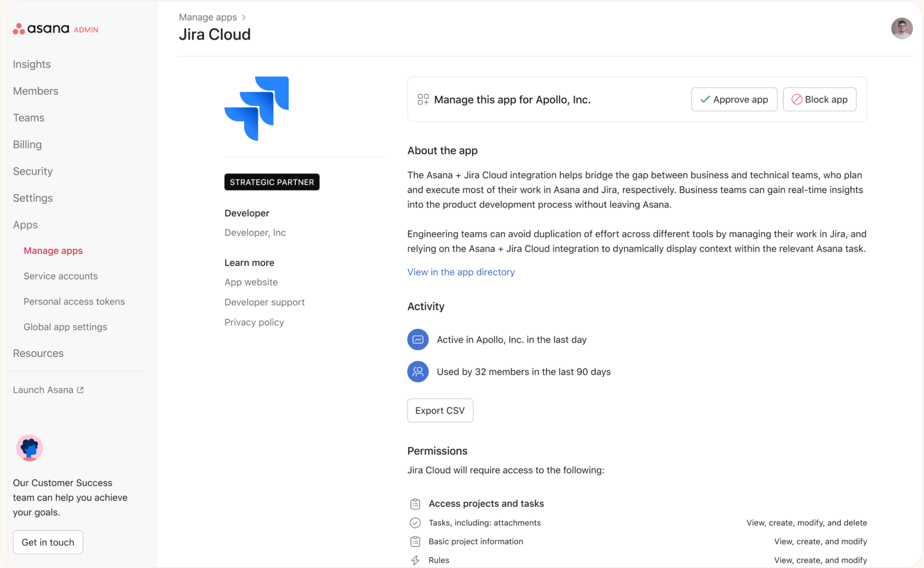Open the Teams page
The height and width of the screenshot is (568, 924).
click(x=29, y=118)
